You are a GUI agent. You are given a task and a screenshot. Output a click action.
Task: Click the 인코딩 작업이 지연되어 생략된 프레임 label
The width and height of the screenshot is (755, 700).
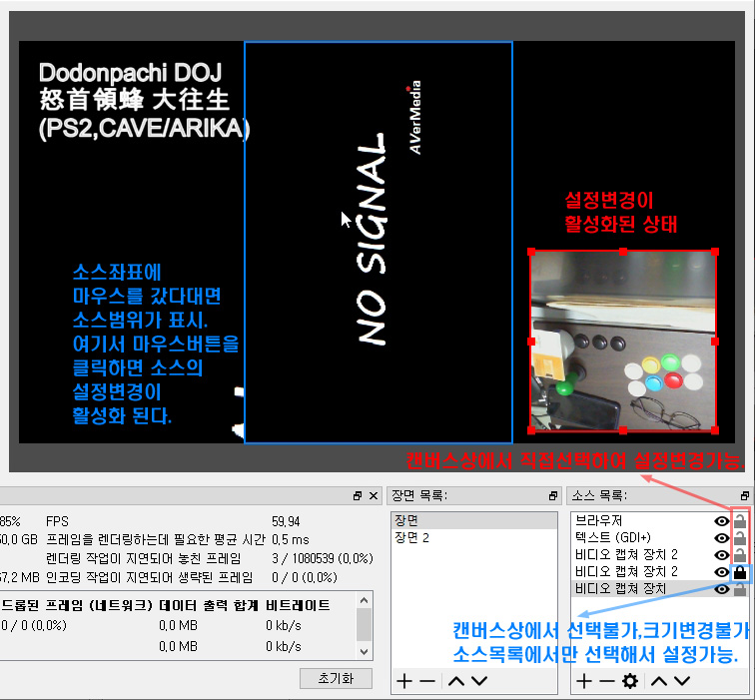point(149,577)
